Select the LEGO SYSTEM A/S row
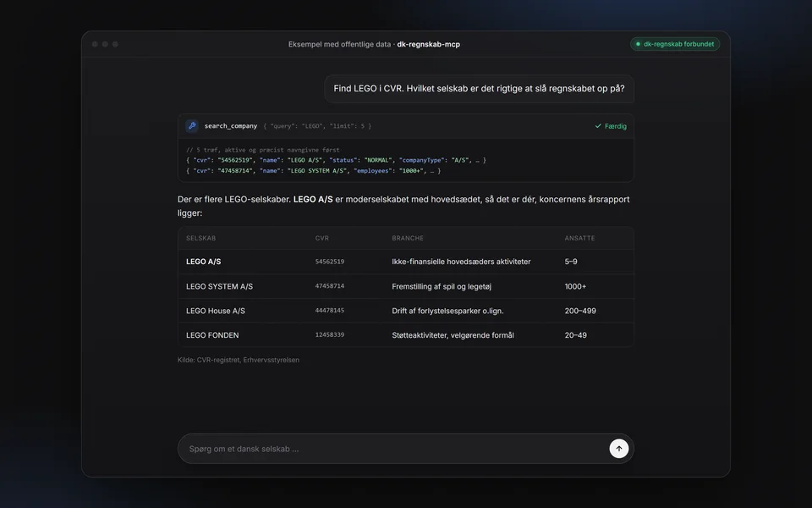Viewport: 812px width, 508px height. pos(405,286)
